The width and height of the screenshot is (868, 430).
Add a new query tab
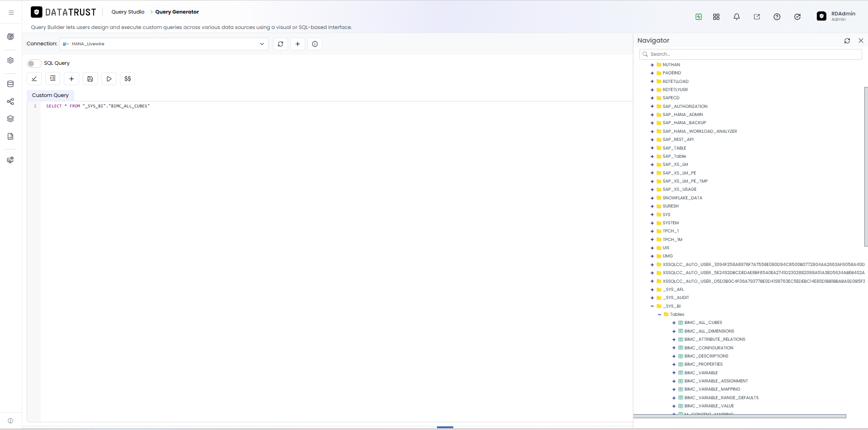pos(72,79)
